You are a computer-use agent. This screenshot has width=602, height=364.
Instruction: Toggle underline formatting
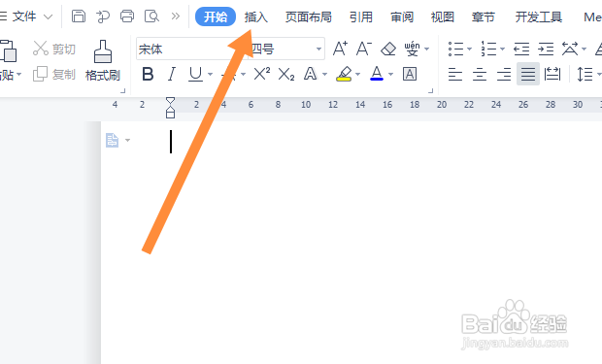[x=195, y=74]
